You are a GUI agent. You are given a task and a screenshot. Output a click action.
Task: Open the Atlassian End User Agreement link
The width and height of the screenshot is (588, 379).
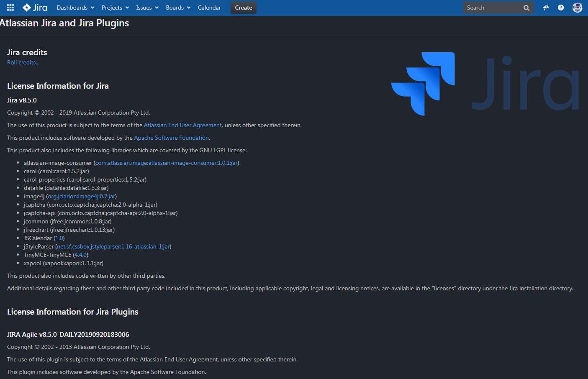coord(183,125)
